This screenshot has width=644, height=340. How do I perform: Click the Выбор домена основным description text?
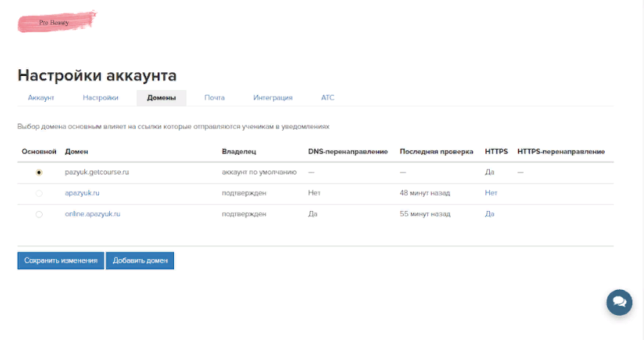(173, 126)
